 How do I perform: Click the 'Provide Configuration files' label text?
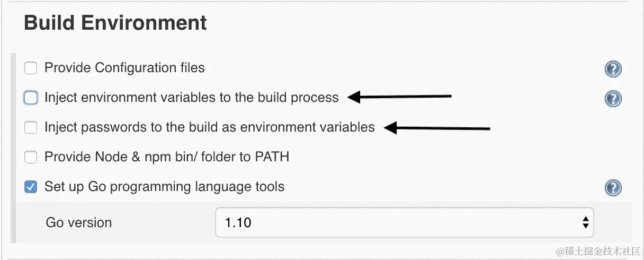pyautogui.click(x=124, y=68)
